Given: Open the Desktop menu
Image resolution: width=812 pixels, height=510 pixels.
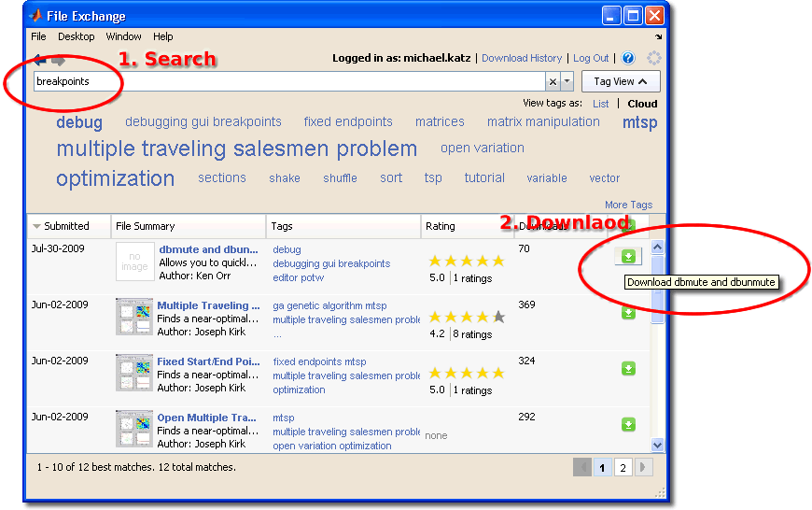Looking at the screenshot, I should click(77, 36).
